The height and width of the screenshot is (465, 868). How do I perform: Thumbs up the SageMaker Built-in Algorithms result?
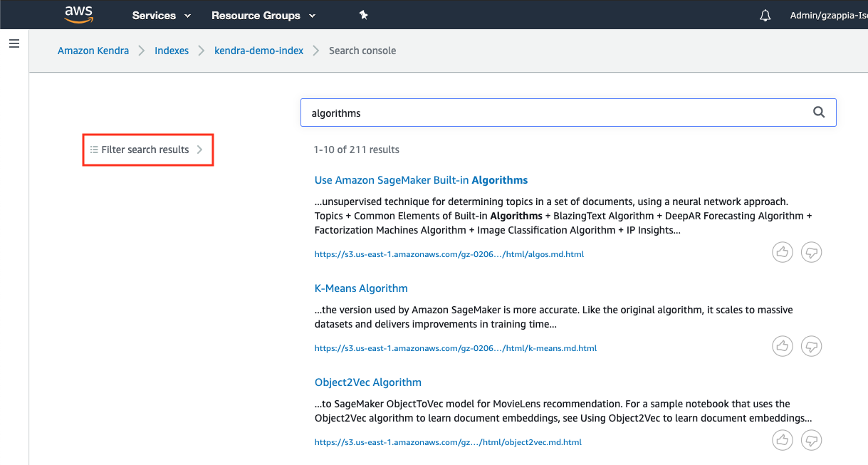click(783, 252)
